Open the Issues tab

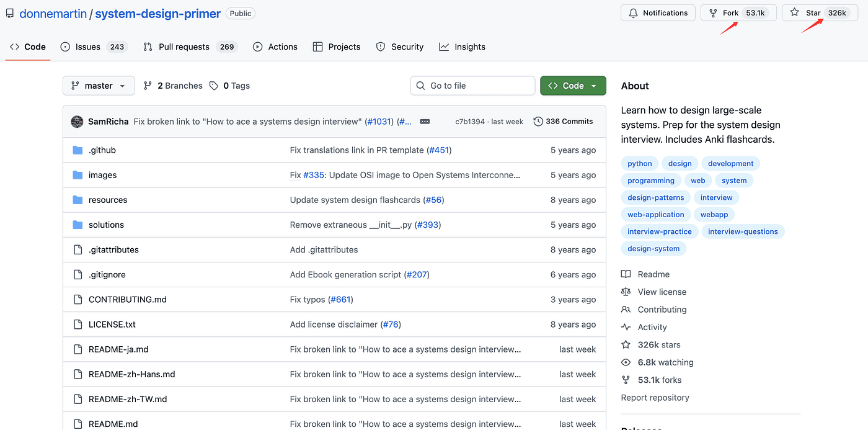(87, 47)
